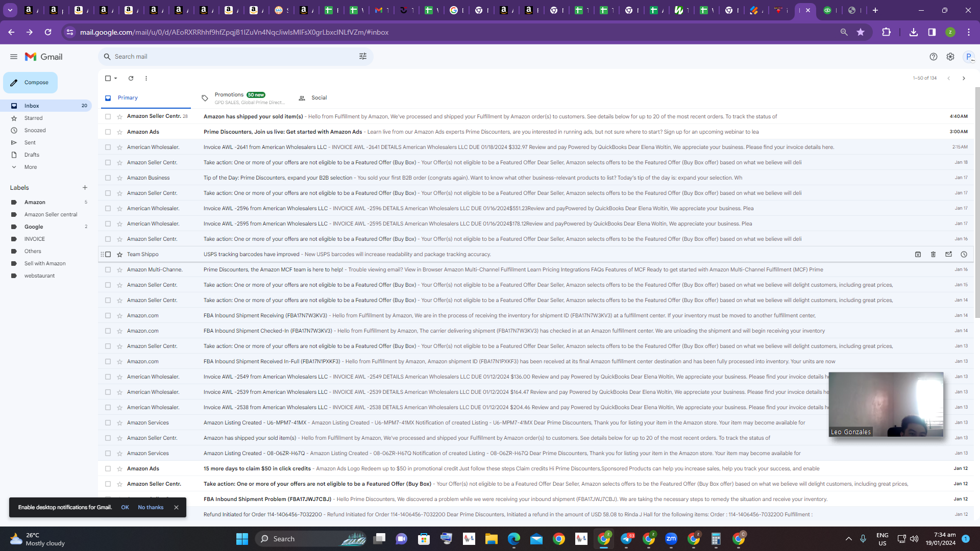The width and height of the screenshot is (980, 551).
Task: Open the Drafts folder
Action: tap(46, 155)
